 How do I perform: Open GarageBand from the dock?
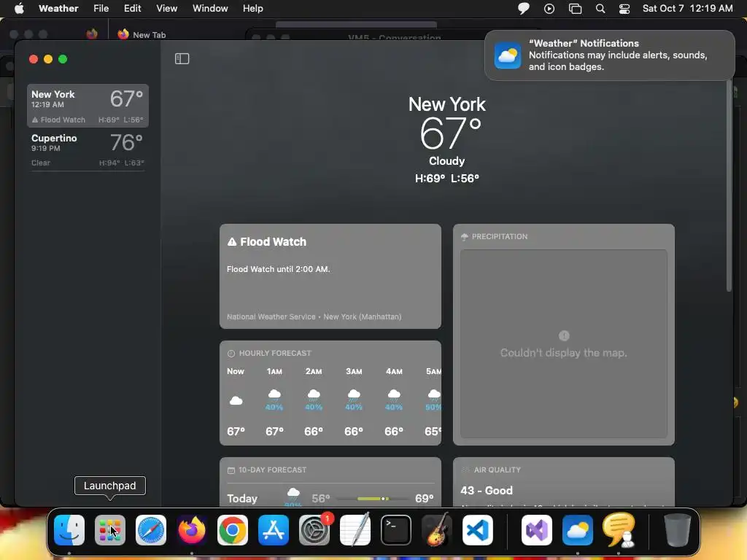[x=437, y=530]
